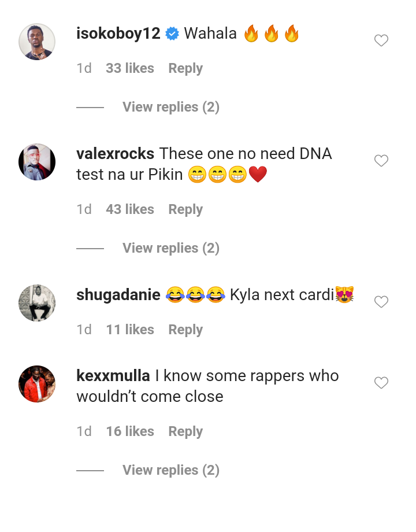Click shugadanie's profile photo
Viewport: 416px width, 532px height.
coord(36,302)
